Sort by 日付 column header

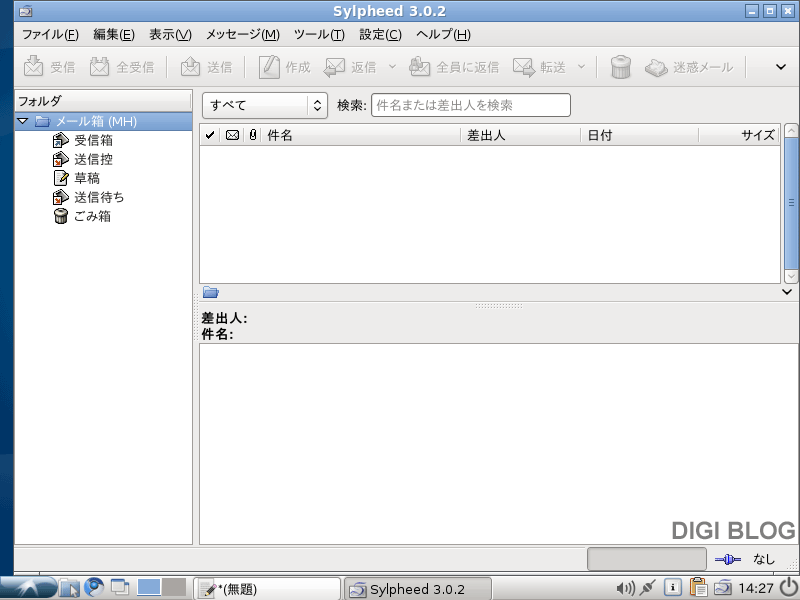tap(640, 135)
